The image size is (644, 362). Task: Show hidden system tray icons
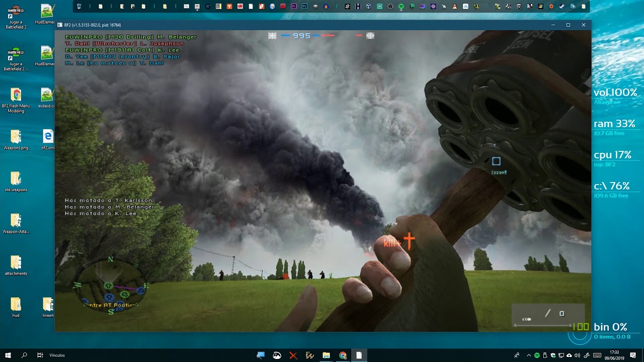click(x=529, y=355)
